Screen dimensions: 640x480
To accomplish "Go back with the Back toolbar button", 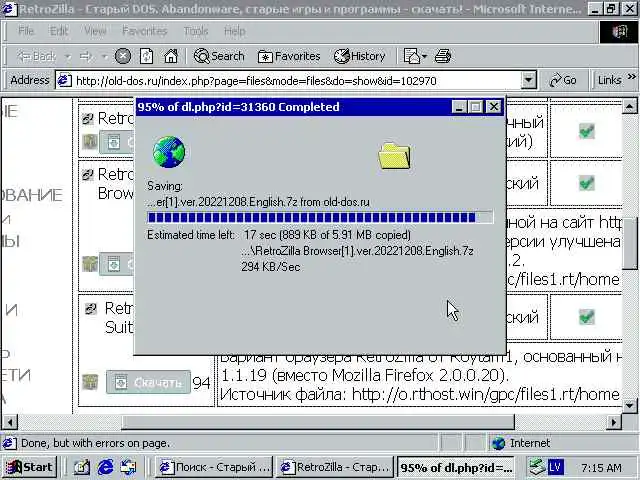I will [x=37, y=56].
